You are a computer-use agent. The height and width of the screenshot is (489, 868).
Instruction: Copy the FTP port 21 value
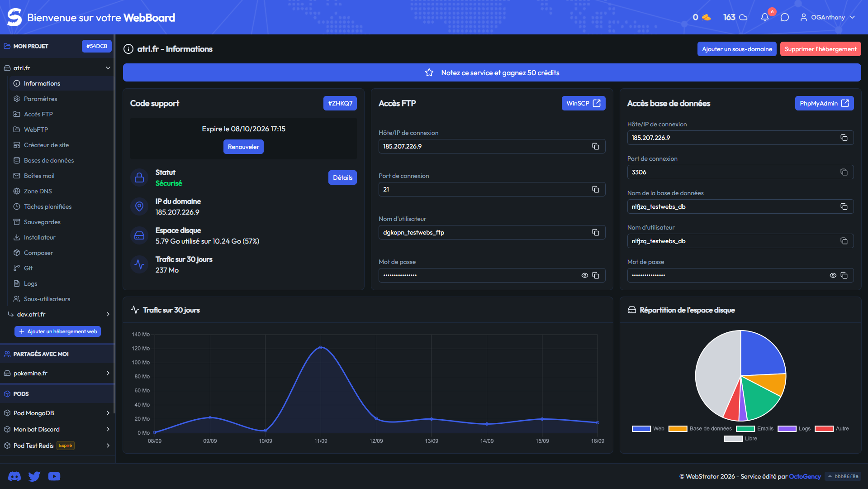click(596, 189)
